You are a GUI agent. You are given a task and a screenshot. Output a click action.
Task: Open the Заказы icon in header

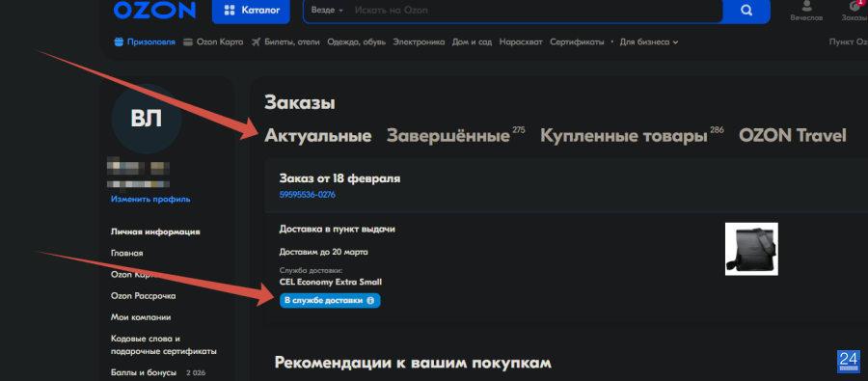(854, 11)
